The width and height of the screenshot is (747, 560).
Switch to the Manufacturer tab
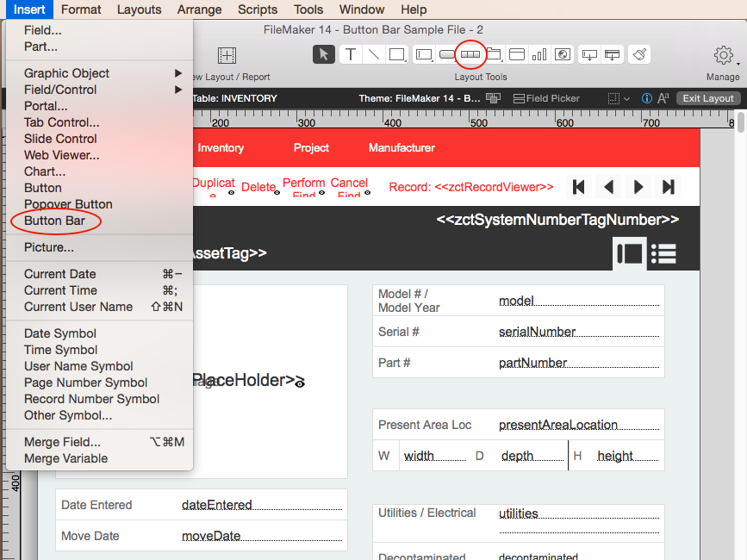click(402, 147)
